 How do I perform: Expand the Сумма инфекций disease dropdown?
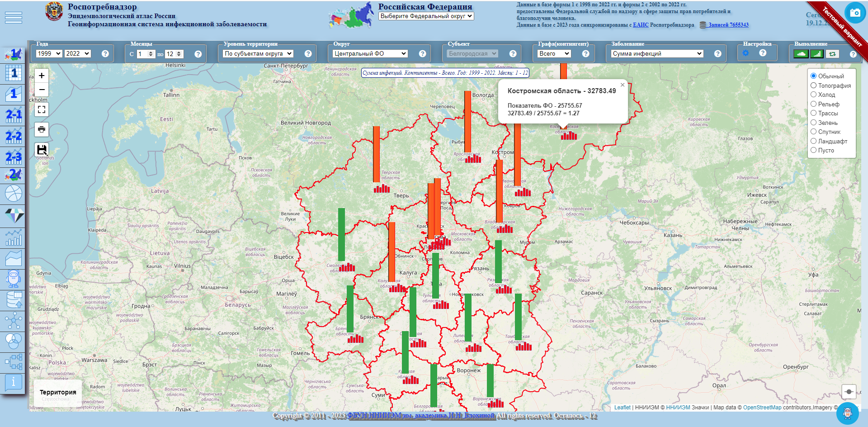click(657, 53)
